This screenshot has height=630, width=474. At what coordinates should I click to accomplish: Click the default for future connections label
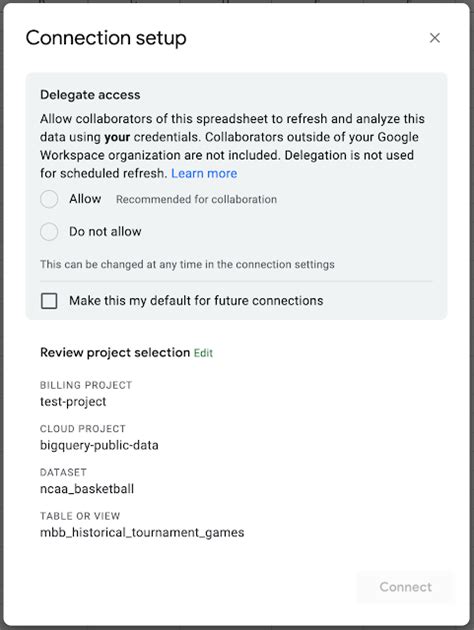click(x=196, y=301)
